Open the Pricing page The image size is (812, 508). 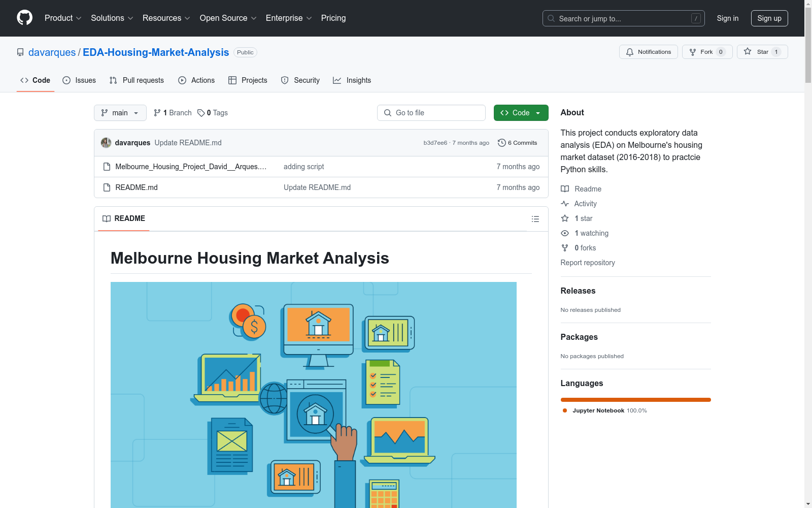333,18
